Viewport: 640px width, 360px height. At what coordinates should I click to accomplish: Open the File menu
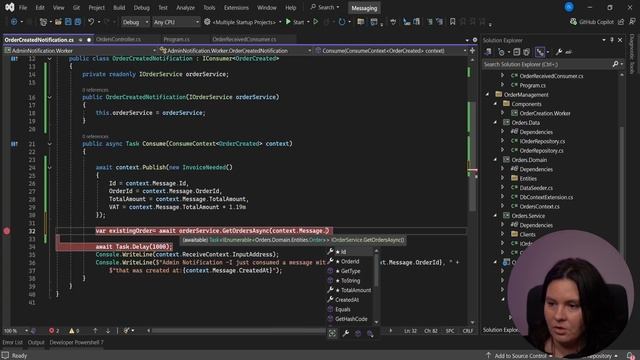[23, 7]
